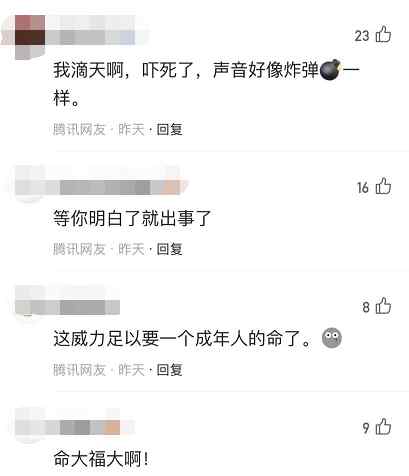
Task: Open blurred username above "这威力足以" comment
Action: pyautogui.click(x=90, y=307)
